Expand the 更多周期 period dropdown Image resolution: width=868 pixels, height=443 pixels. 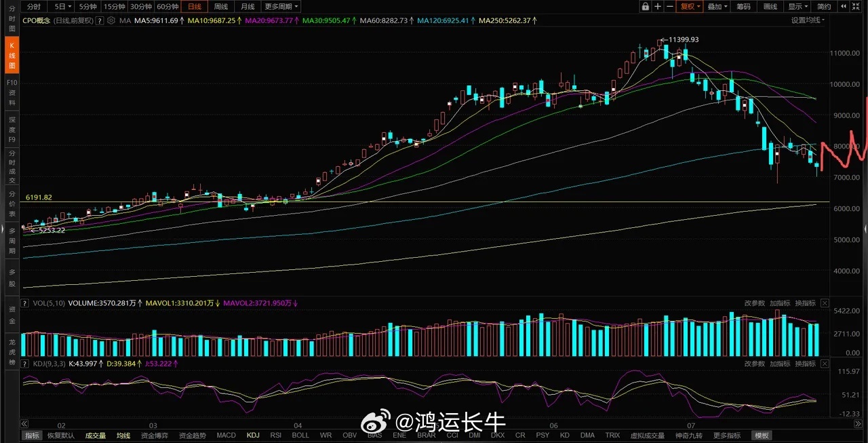click(x=281, y=7)
